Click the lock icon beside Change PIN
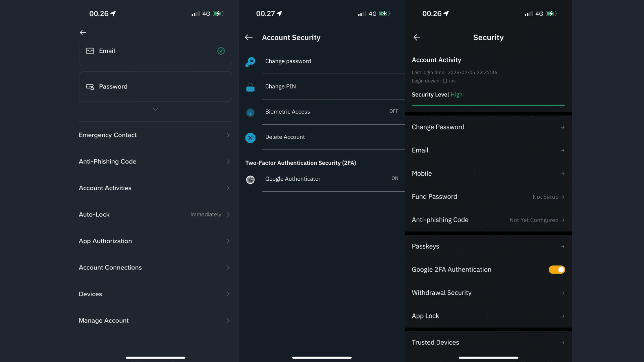 [250, 87]
